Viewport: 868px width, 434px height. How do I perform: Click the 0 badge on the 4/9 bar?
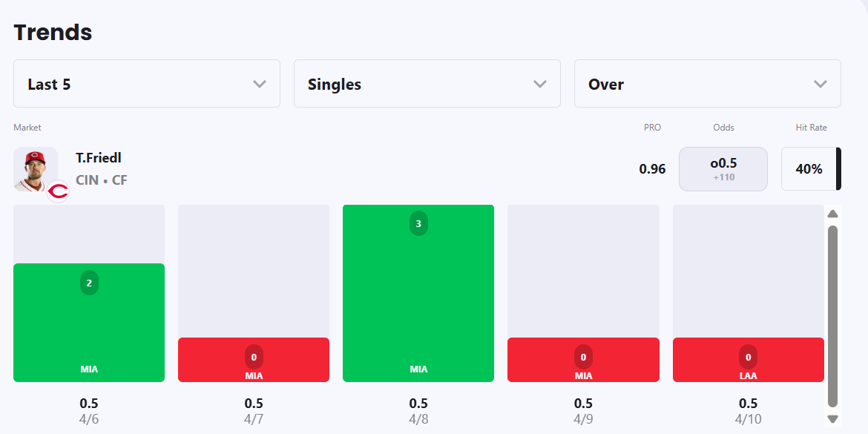pyautogui.click(x=583, y=358)
